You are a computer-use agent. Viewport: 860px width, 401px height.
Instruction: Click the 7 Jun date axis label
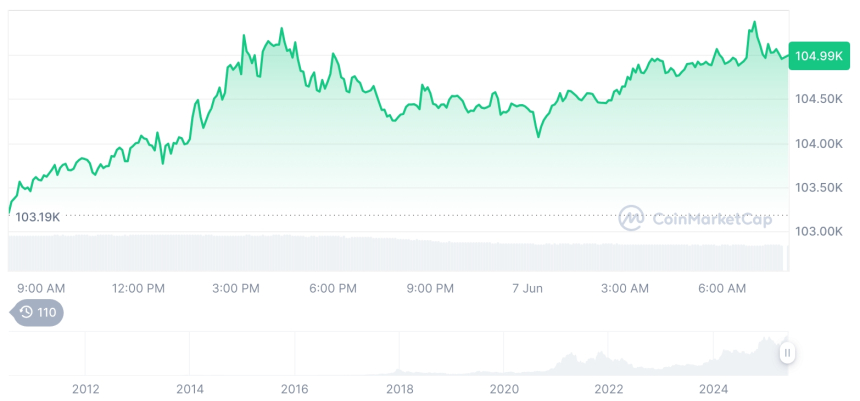point(526,288)
